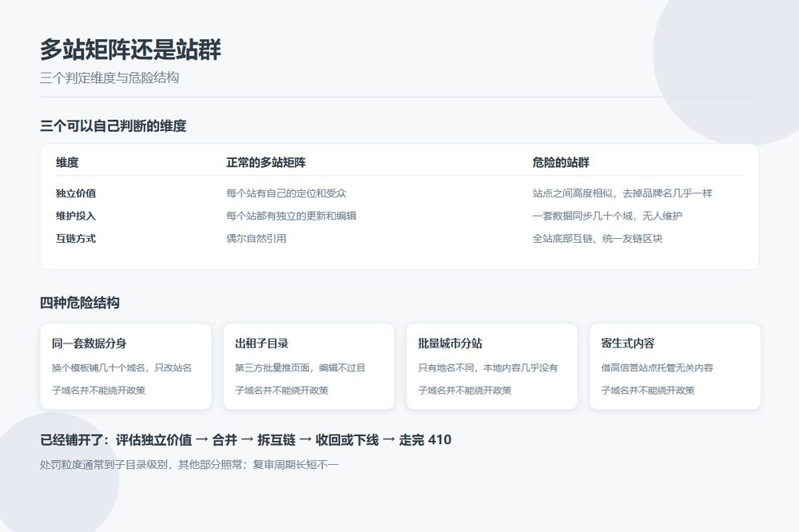The image size is (799, 532).
Task: Click the heading 四种危险结构
Action: click(80, 303)
